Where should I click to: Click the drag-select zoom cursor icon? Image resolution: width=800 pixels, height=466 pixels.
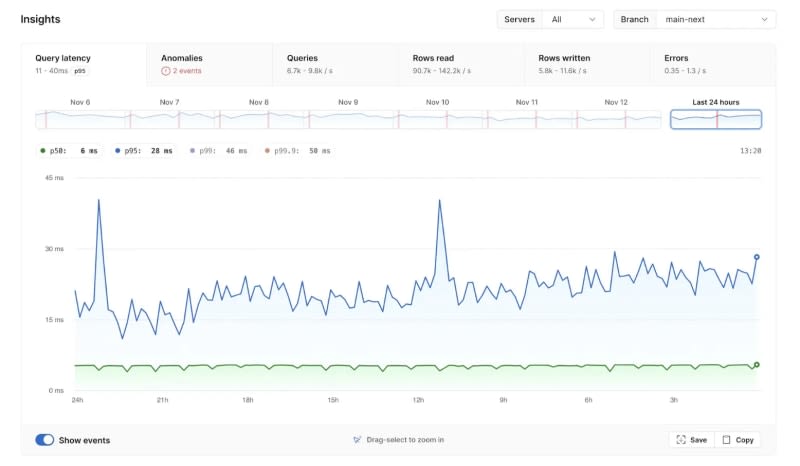tap(357, 440)
